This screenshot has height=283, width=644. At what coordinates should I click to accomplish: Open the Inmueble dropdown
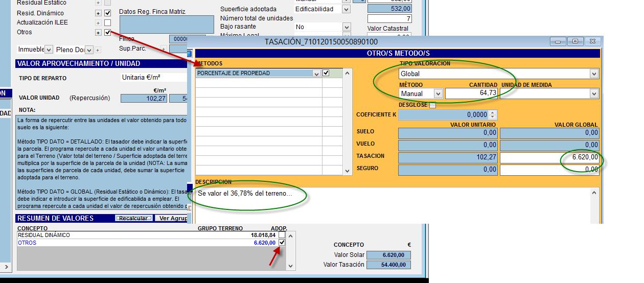coord(49,50)
